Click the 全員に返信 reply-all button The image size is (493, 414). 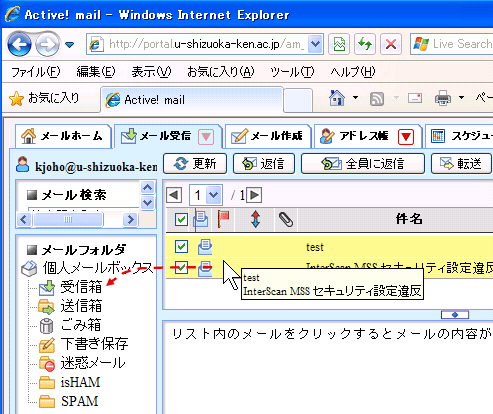click(363, 163)
